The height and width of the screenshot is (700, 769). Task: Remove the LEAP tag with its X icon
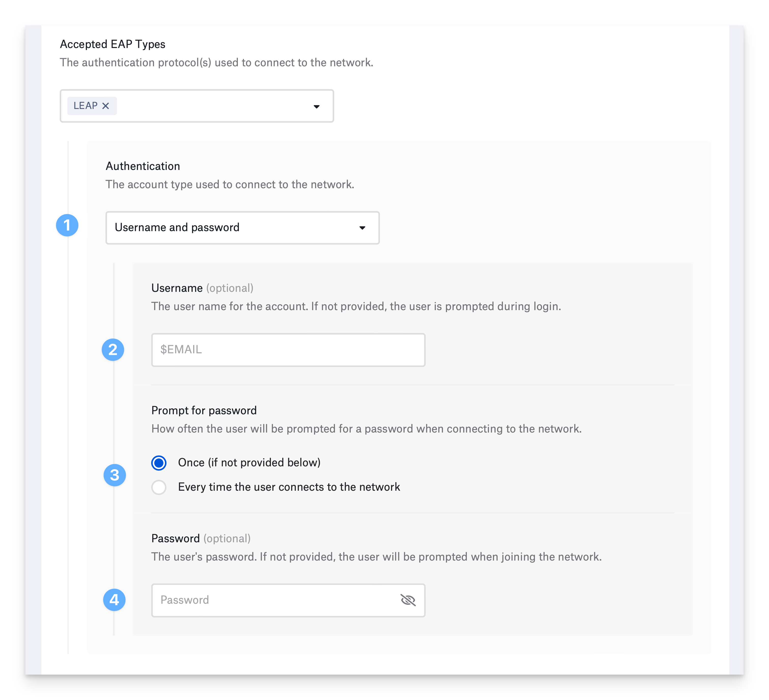(x=106, y=106)
